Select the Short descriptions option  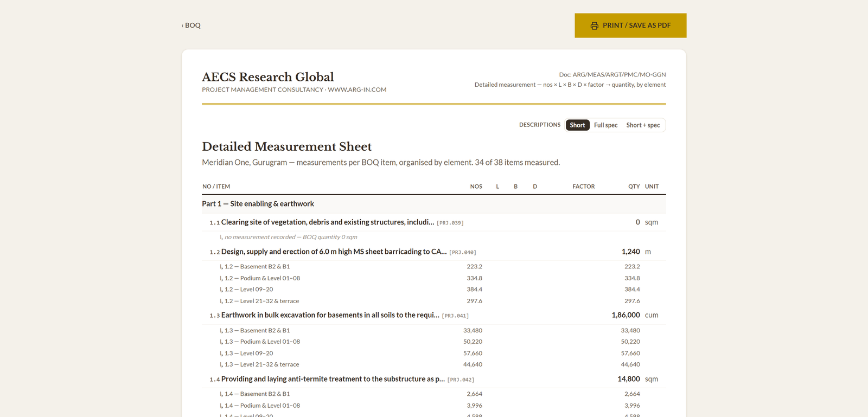577,125
